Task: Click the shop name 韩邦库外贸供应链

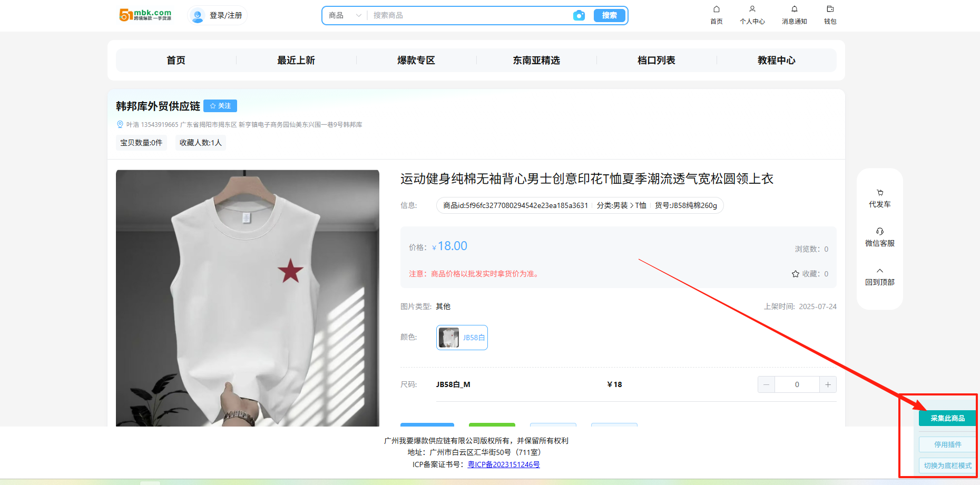Action: point(158,106)
